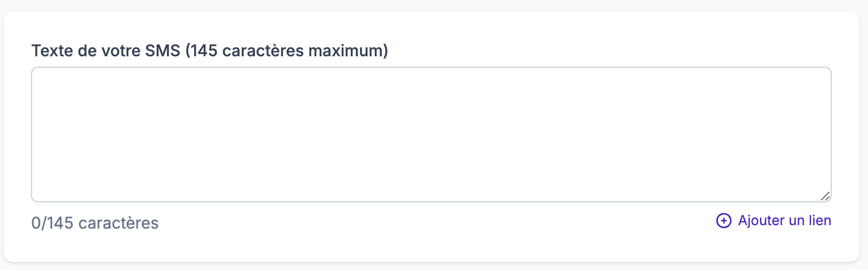This screenshot has width=868, height=270.
Task: Click the word "caractères" in the counter
Action: click(118, 223)
